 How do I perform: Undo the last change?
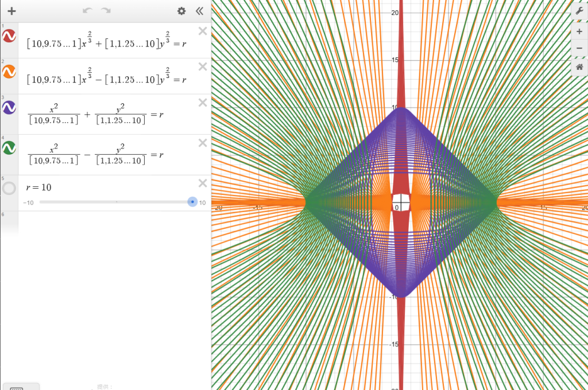(x=87, y=11)
